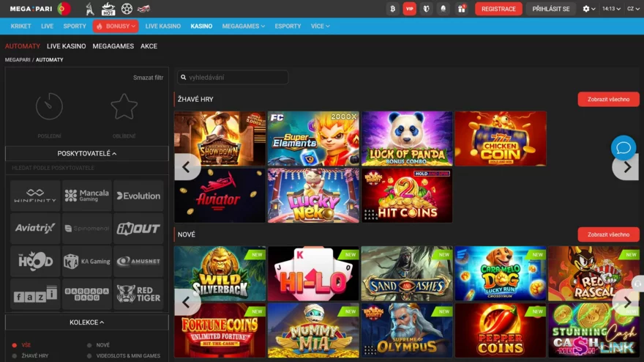Filter by Hood provider
The image size is (644, 362).
(35, 261)
